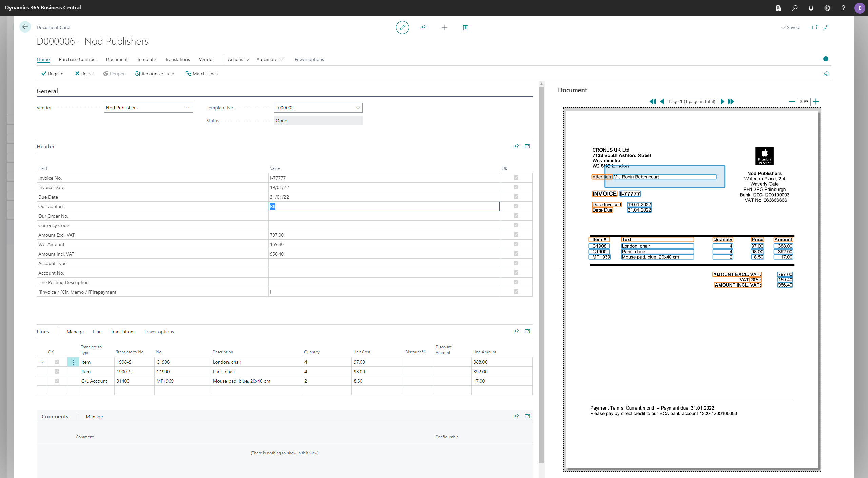This screenshot has height=478, width=868.
Task: Open the Purchase Contract tab
Action: [78, 59]
